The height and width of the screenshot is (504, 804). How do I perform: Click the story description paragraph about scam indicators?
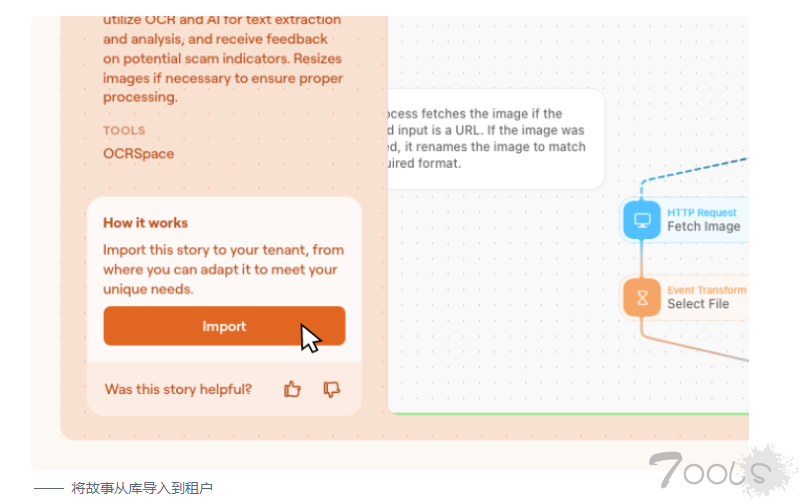(223, 58)
